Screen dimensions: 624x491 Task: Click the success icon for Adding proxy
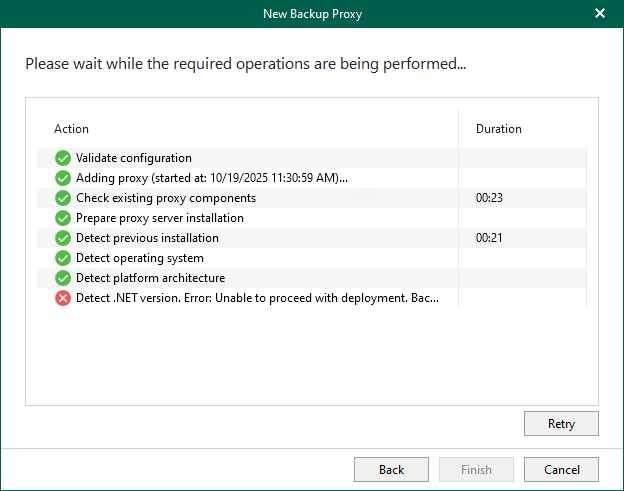coord(63,178)
